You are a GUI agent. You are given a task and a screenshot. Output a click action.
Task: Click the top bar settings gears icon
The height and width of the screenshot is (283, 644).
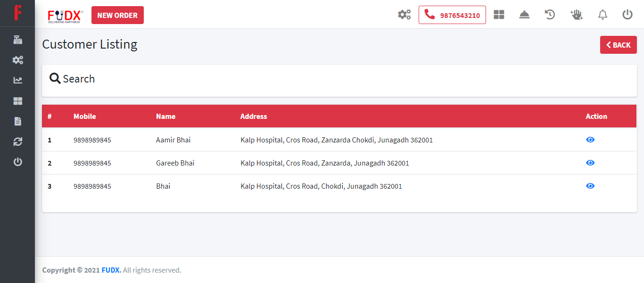point(404,15)
